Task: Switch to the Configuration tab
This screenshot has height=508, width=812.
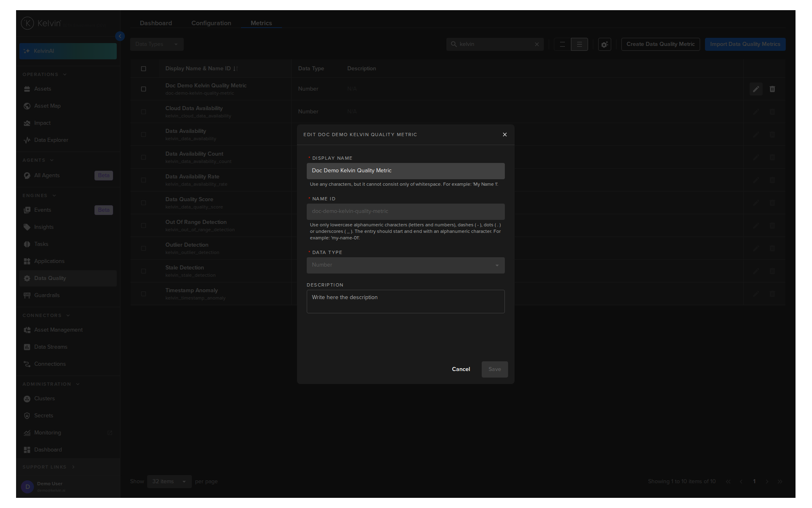Action: pyautogui.click(x=211, y=23)
